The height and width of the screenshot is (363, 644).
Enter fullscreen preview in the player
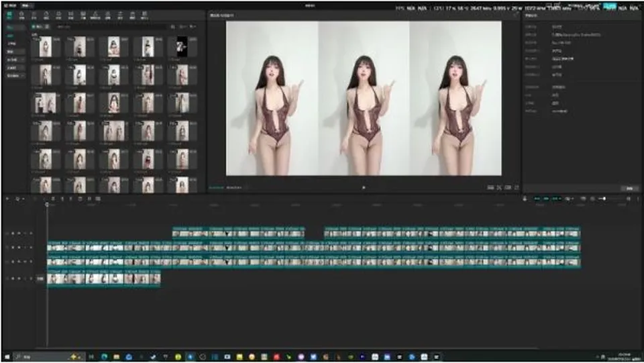pos(517,188)
